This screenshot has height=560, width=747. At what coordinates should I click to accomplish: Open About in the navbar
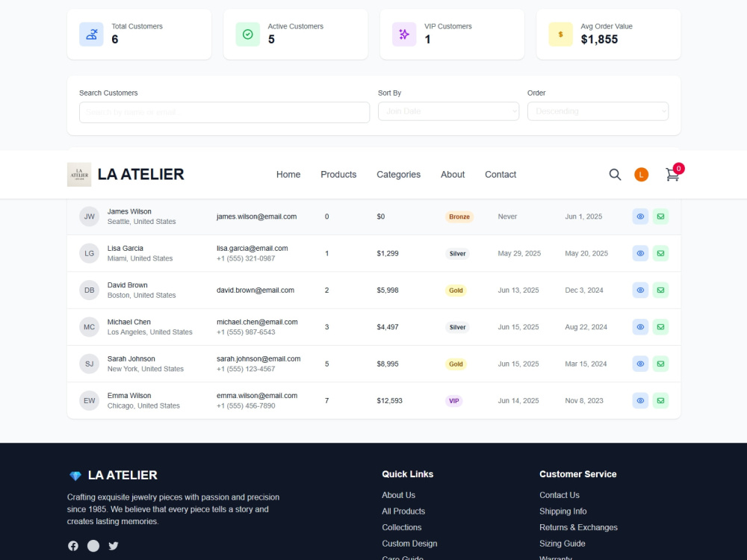coord(453,175)
